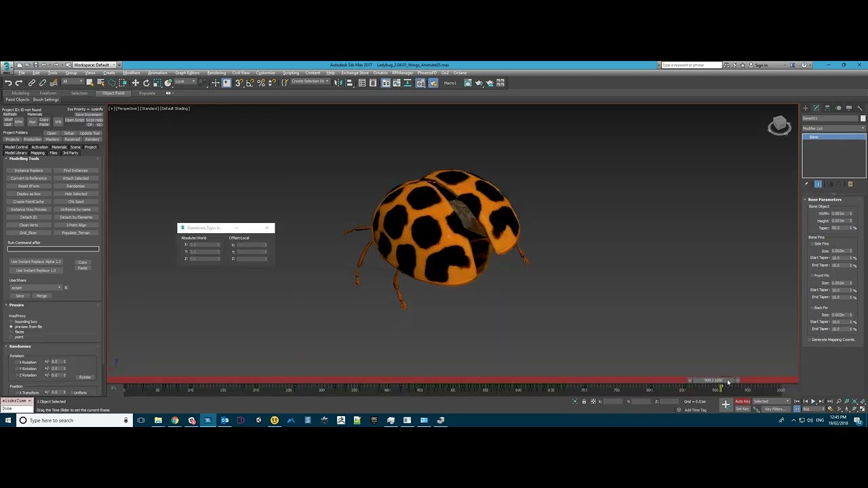Viewport: 868px width, 488px height.
Task: Click the Reset XForm button
Action: (28, 186)
